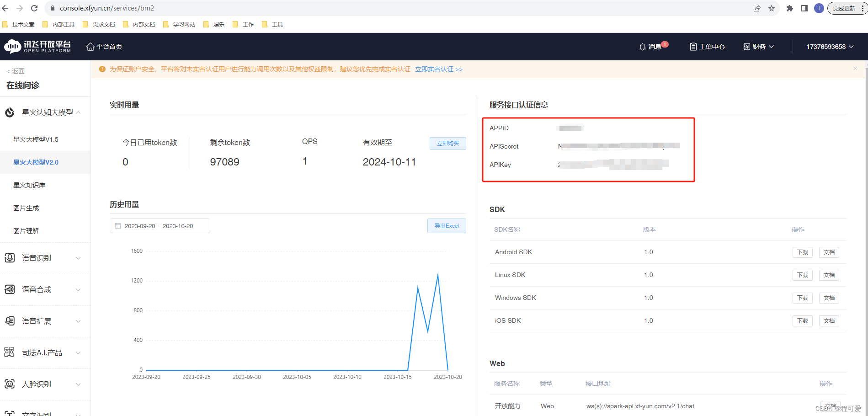Image resolution: width=868 pixels, height=416 pixels.
Task: Open the 学习网站 bookmark folder
Action: (179, 25)
